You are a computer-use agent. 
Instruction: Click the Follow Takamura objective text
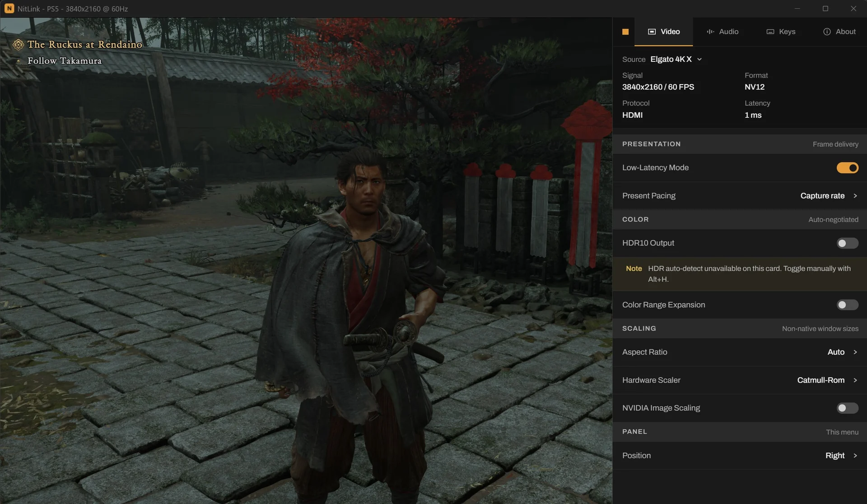coord(64,60)
